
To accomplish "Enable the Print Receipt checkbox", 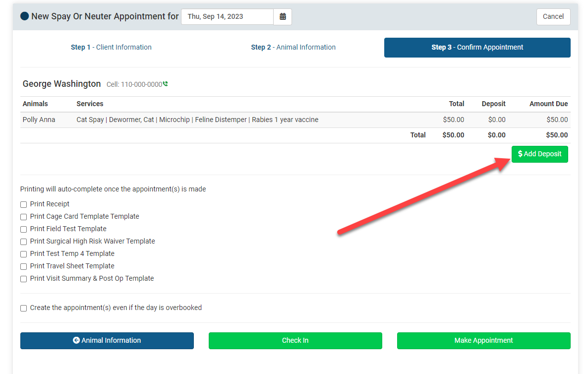I will point(23,204).
